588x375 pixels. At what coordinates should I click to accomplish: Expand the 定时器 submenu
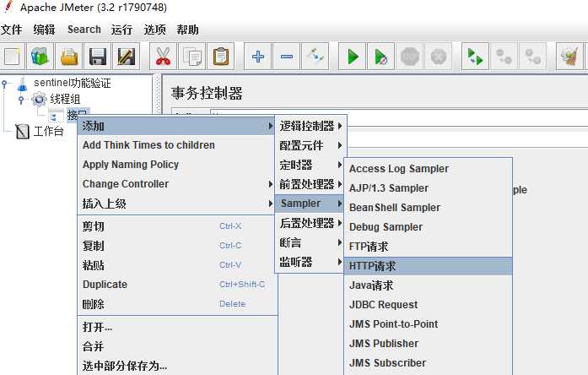[x=310, y=165]
